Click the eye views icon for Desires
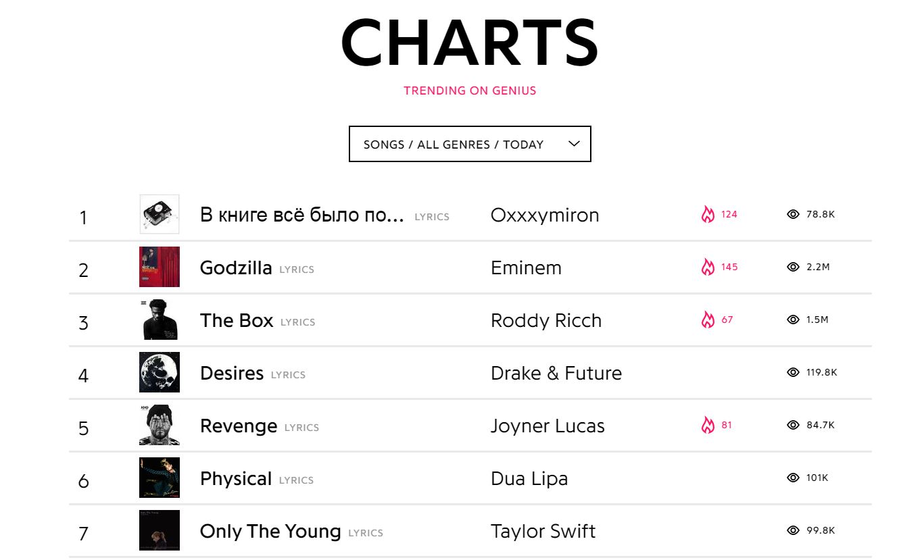This screenshot has height=560, width=924. click(793, 372)
